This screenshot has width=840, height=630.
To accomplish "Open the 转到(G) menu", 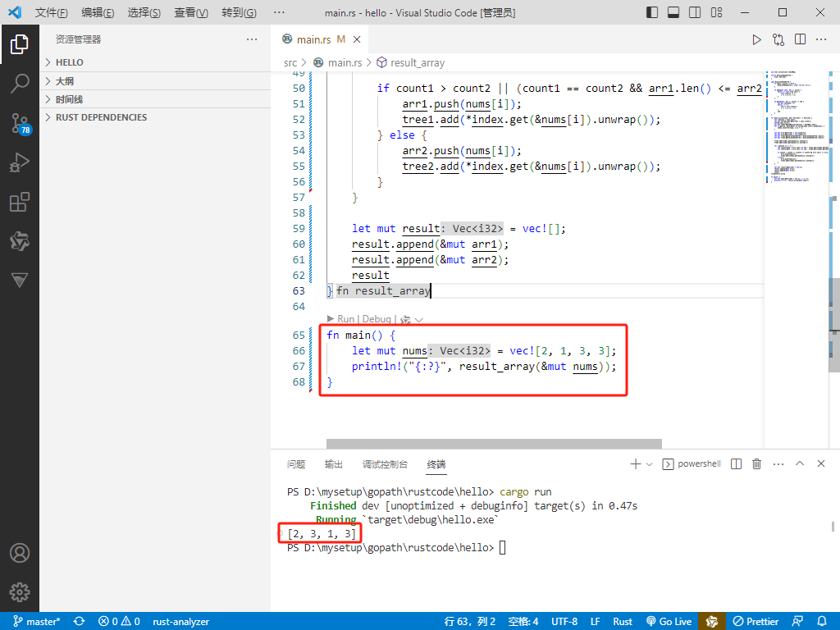I will 239,13.
